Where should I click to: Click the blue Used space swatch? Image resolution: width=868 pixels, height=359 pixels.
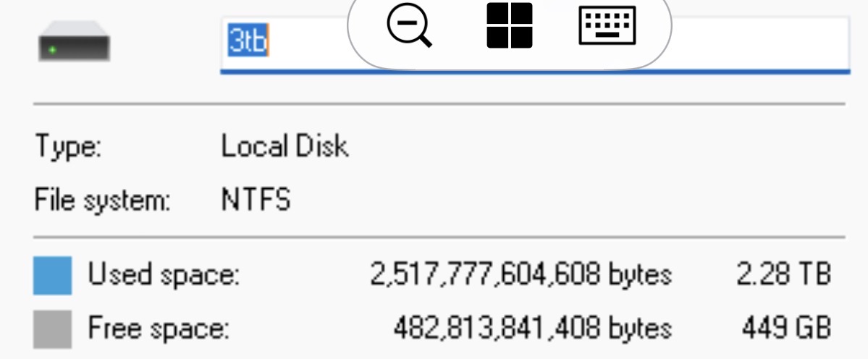coord(52,276)
